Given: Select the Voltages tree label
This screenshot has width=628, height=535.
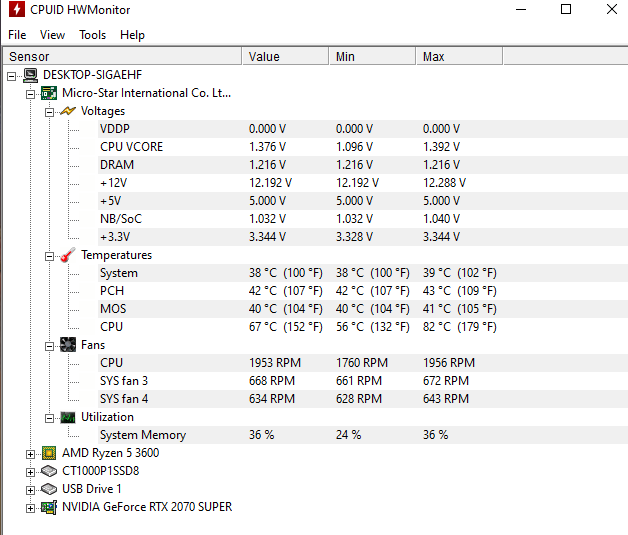Looking at the screenshot, I should [103, 111].
